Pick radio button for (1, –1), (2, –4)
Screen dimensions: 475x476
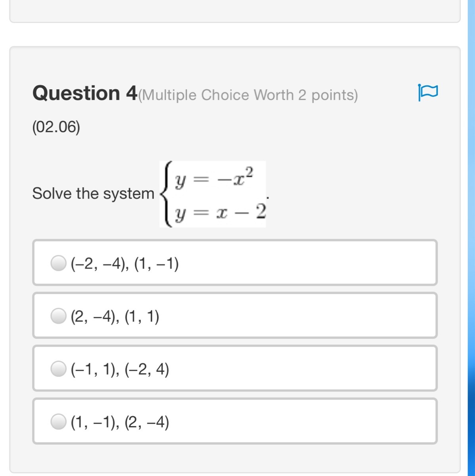58,421
